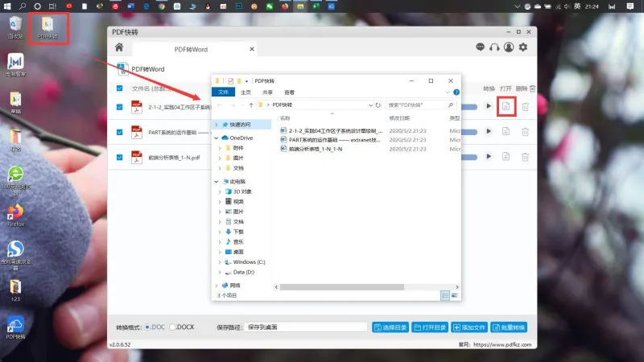Expand the Windows (C:) drive node

coord(220,262)
